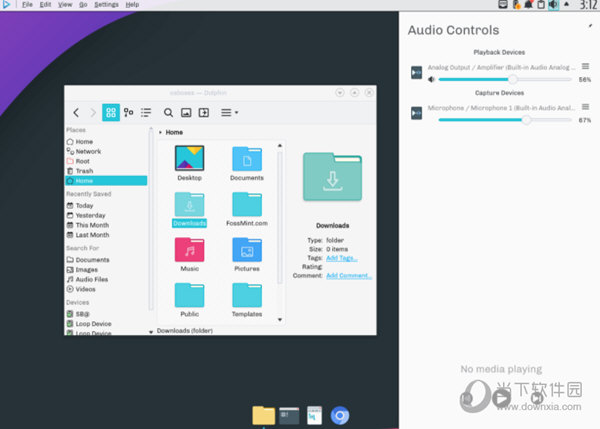Open application launcher icon in top bar
The height and width of the screenshot is (429, 600).
pyautogui.click(x=7, y=5)
